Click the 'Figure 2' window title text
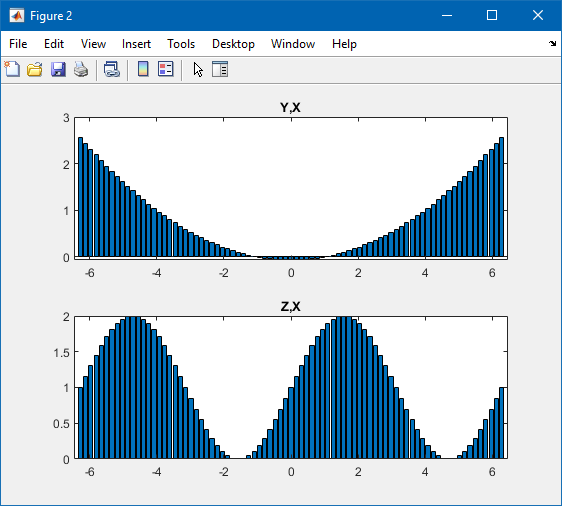This screenshot has height=506, width=562. pos(51,16)
